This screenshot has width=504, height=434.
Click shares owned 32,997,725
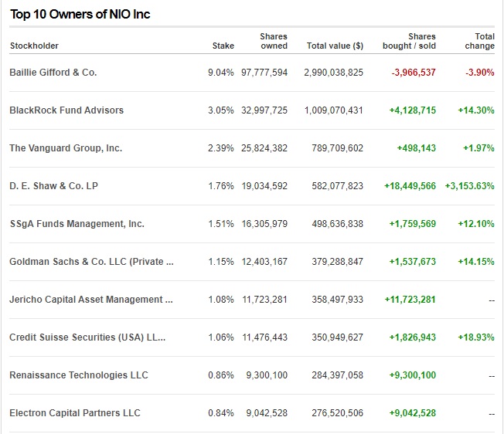point(264,110)
